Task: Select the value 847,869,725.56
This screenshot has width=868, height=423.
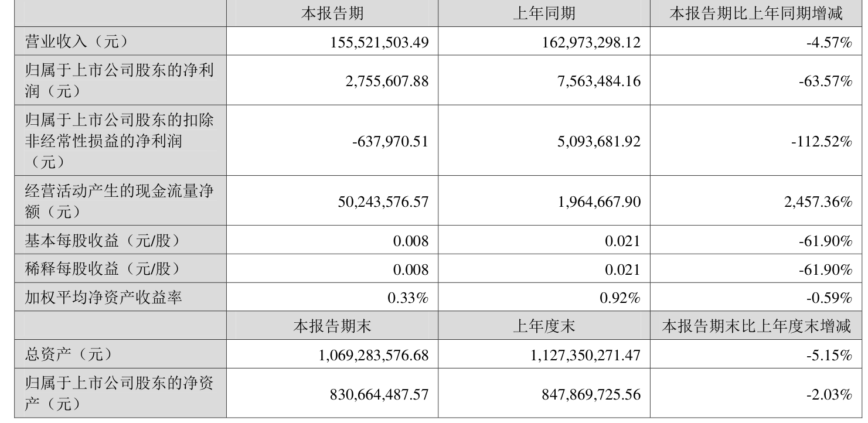Action: point(591,394)
